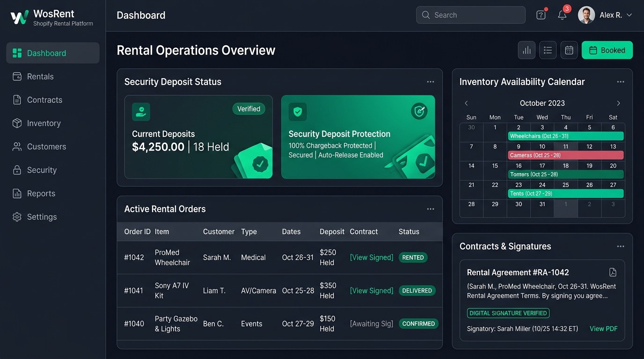The height and width of the screenshot is (359, 644).
Task: Go to previous month in calendar
Action: pyautogui.click(x=466, y=103)
